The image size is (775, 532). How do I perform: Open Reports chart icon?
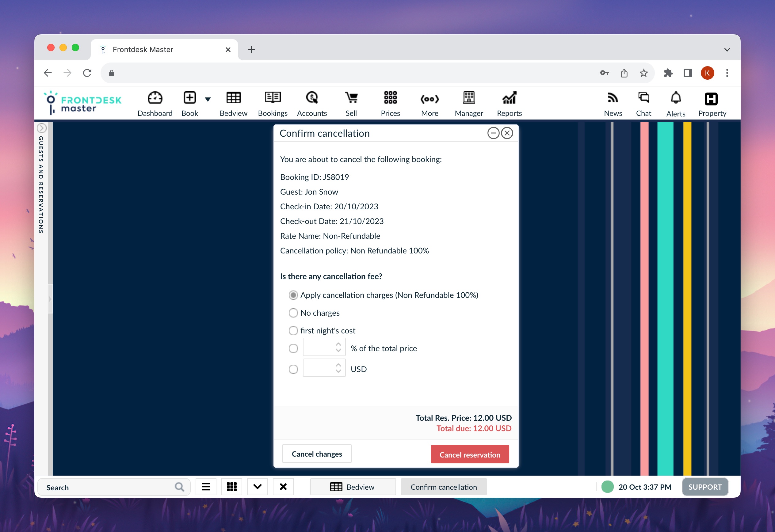[509, 98]
